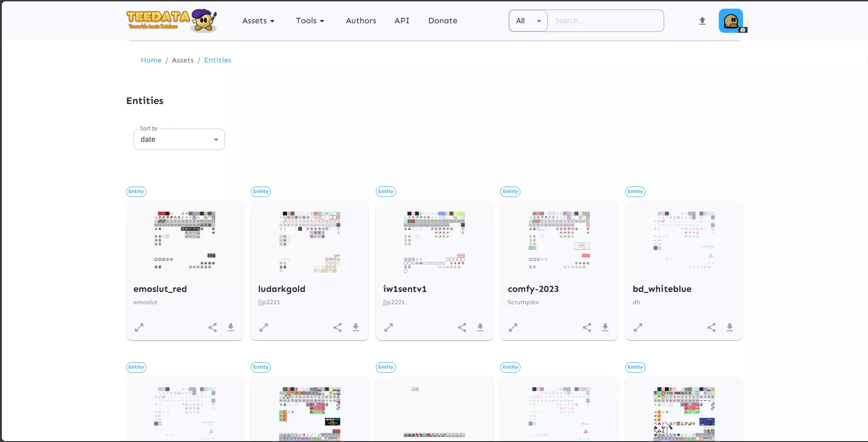Download the bd_whiteblue entity

pyautogui.click(x=730, y=328)
